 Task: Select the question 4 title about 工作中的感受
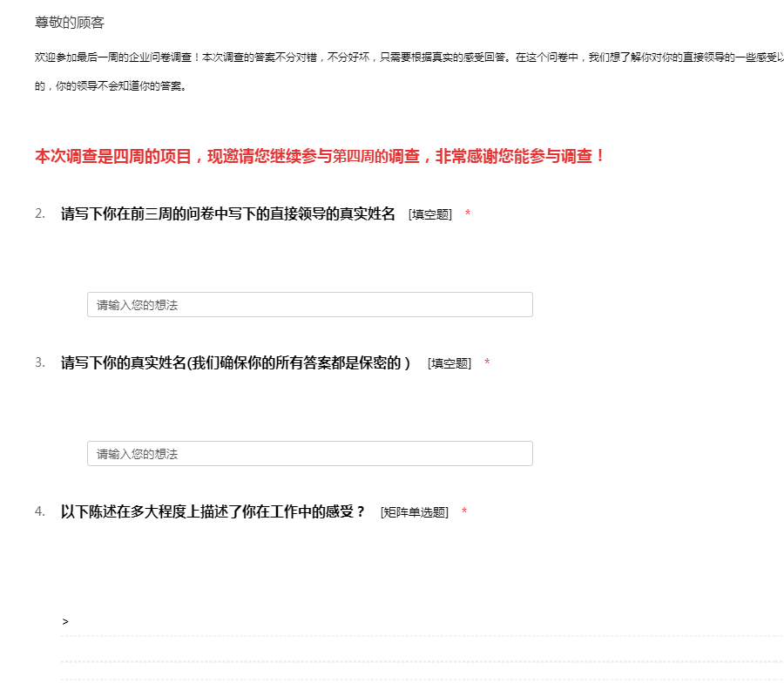pos(213,512)
